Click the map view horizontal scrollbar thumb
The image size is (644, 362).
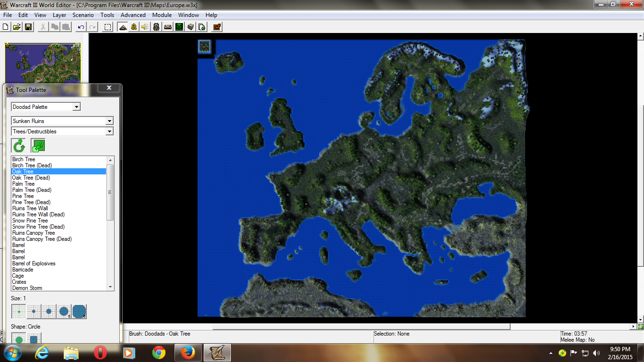(x=361, y=326)
